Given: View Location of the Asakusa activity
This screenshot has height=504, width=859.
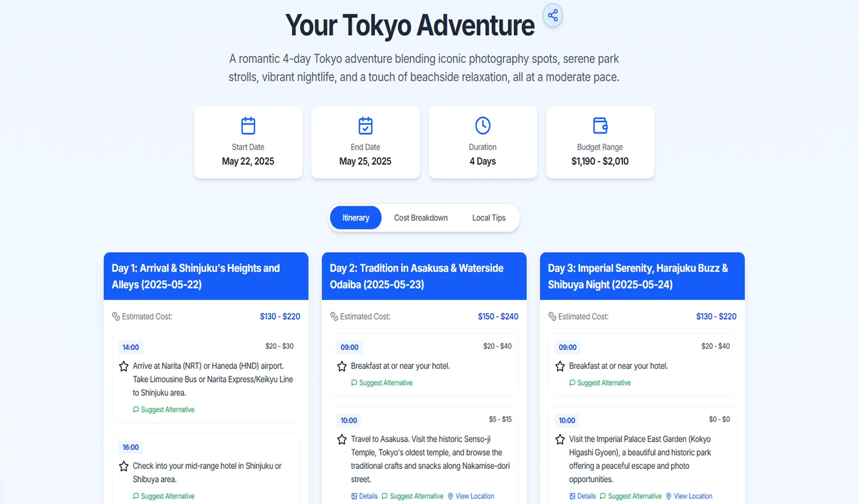Looking at the screenshot, I should click(471, 496).
